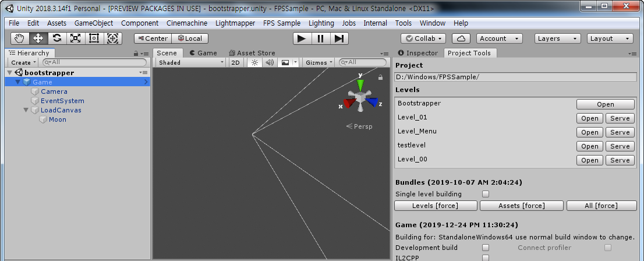Toggle scene lighting

(254, 62)
